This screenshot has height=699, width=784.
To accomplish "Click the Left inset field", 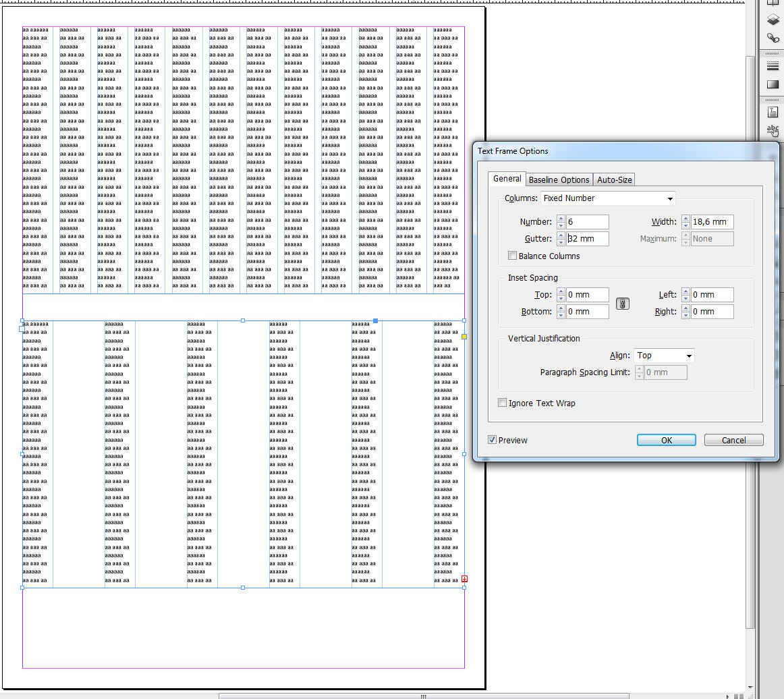I will pyautogui.click(x=712, y=295).
